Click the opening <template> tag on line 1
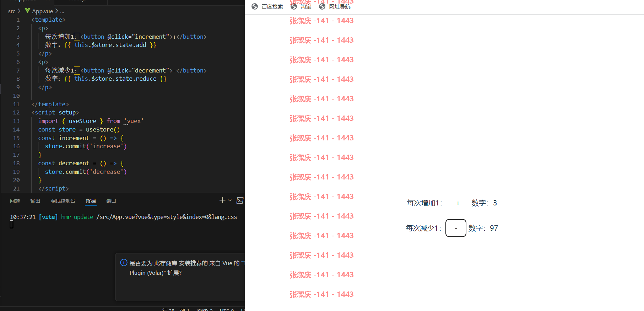The image size is (644, 311). tap(48, 20)
